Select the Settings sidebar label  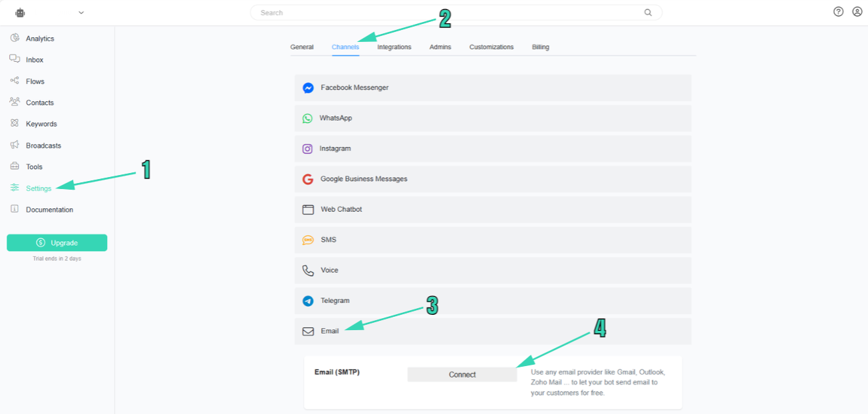39,188
